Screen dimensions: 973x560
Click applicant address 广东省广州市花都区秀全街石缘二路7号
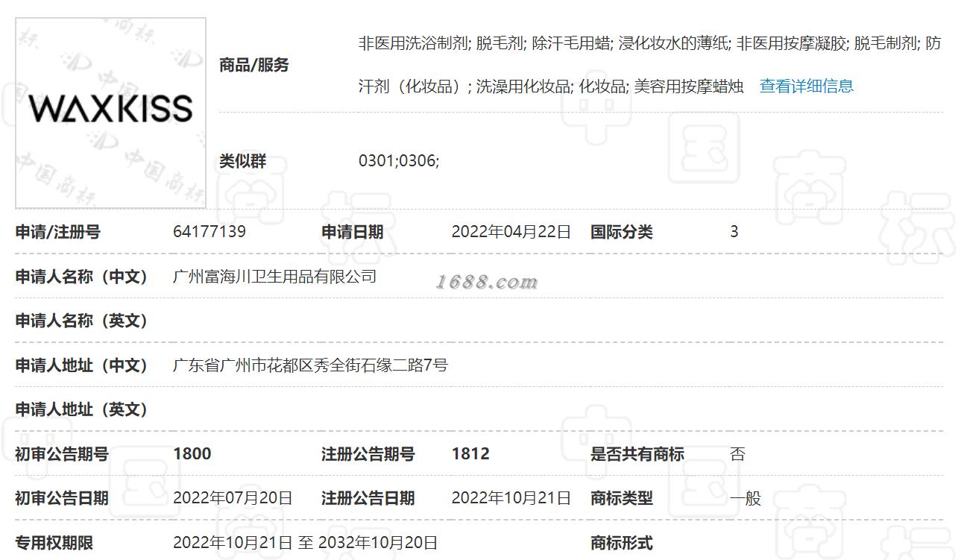tap(310, 365)
